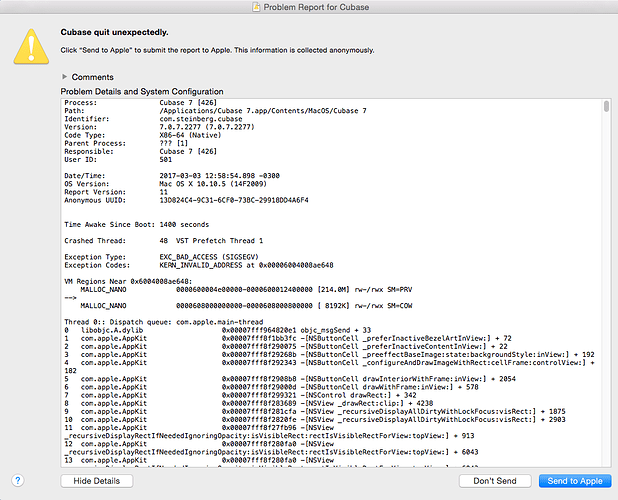Click the objc_msgSend stack frame line
The width and height of the screenshot is (618, 500).
coord(218,330)
